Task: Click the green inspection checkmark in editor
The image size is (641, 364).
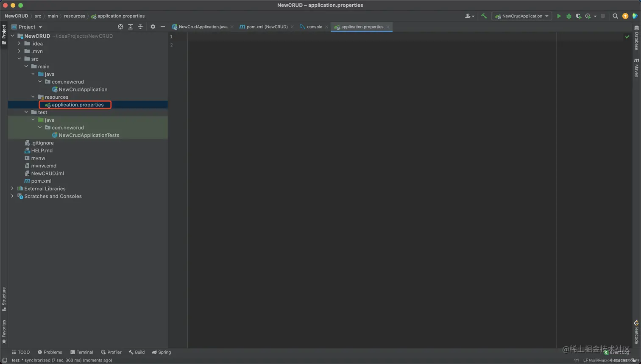Action: coord(627,37)
